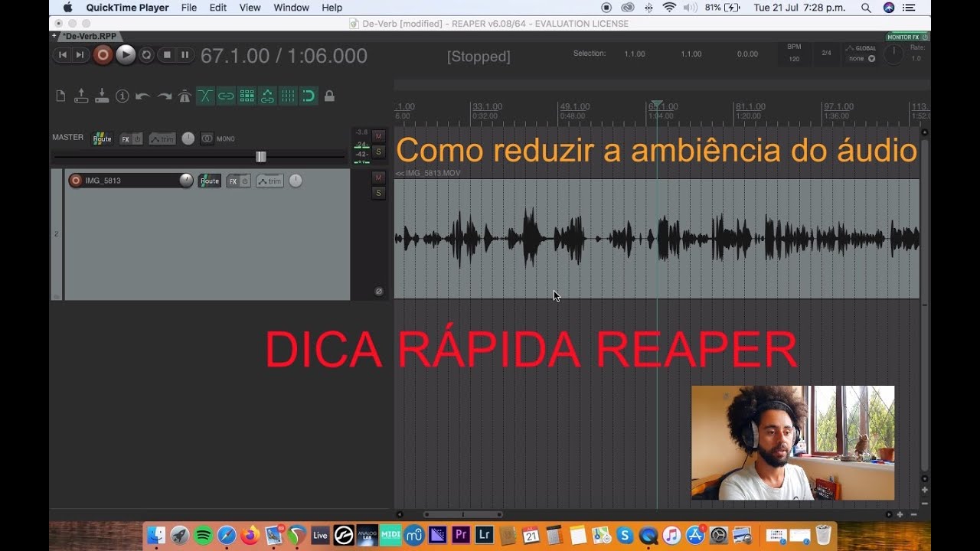The width and height of the screenshot is (980, 551).
Task: Adjust the IMG_5813 track pan knob
Action: point(295,181)
